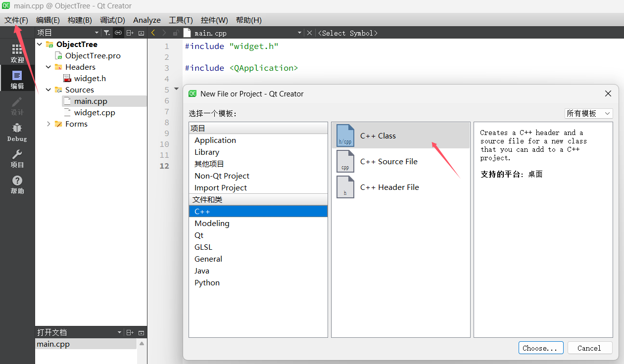Switch to Edit mode in sidebar

coord(17,80)
